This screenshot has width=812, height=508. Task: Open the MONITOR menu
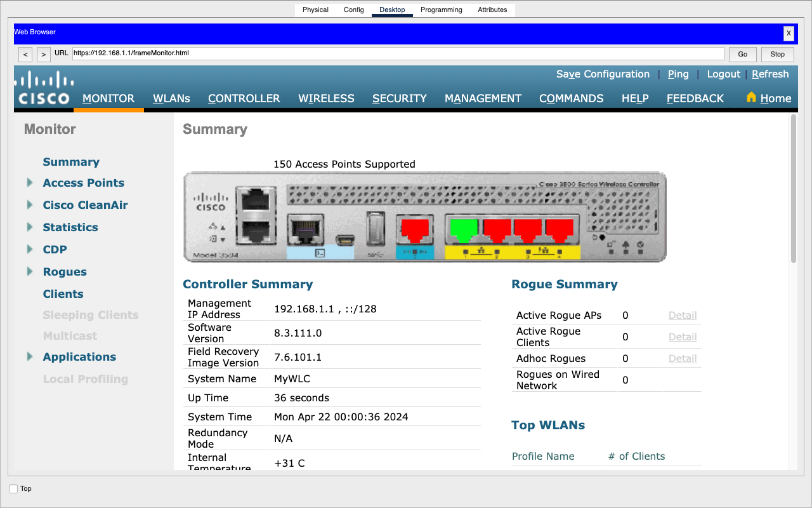coord(108,98)
